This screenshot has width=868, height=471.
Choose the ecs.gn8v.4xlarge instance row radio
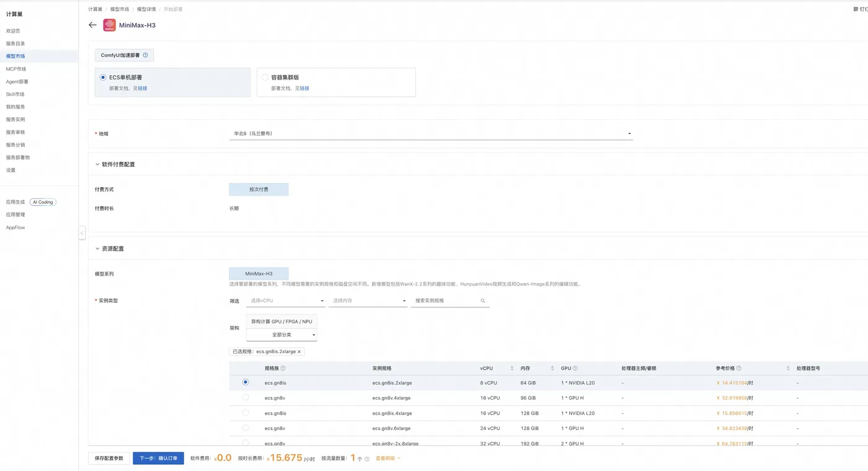[246, 397]
